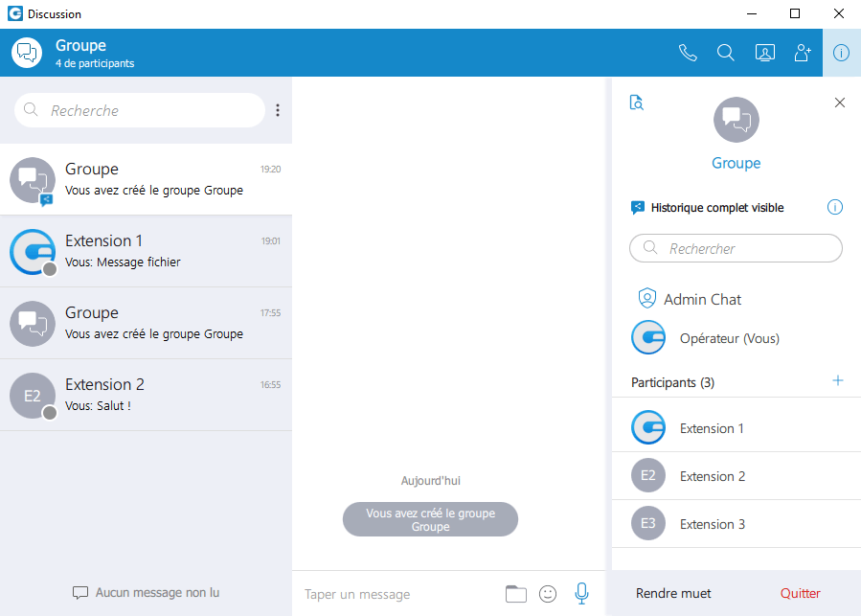This screenshot has width=861, height=616.
Task: Start a call with the phone icon
Action: point(688,53)
